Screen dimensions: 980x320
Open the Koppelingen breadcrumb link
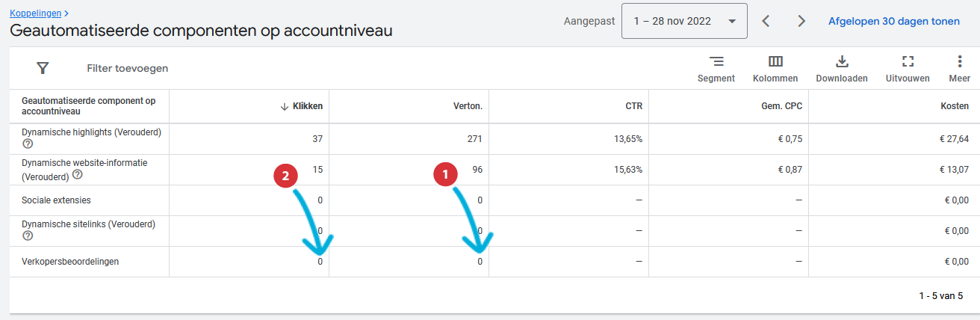(37, 13)
